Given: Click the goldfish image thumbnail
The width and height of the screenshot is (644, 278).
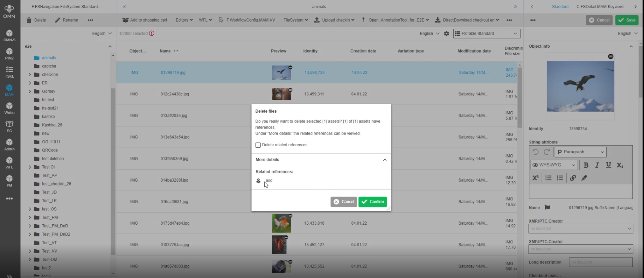Looking at the screenshot, I should pos(281,223).
